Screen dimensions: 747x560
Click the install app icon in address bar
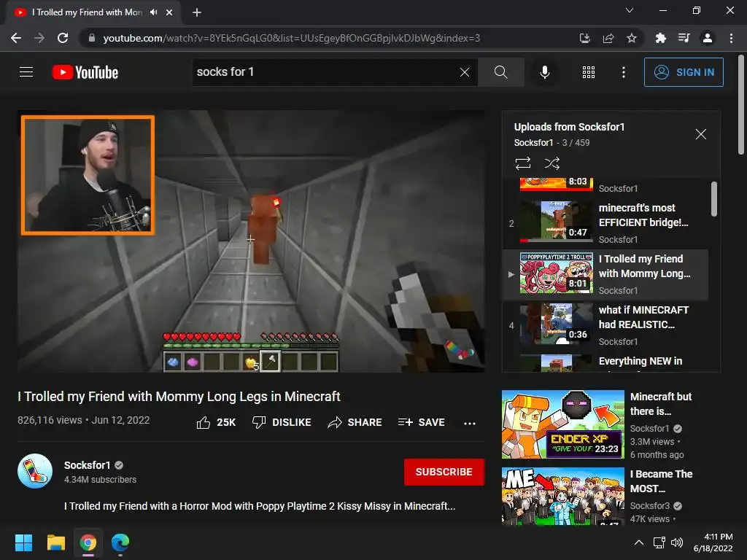pos(584,38)
